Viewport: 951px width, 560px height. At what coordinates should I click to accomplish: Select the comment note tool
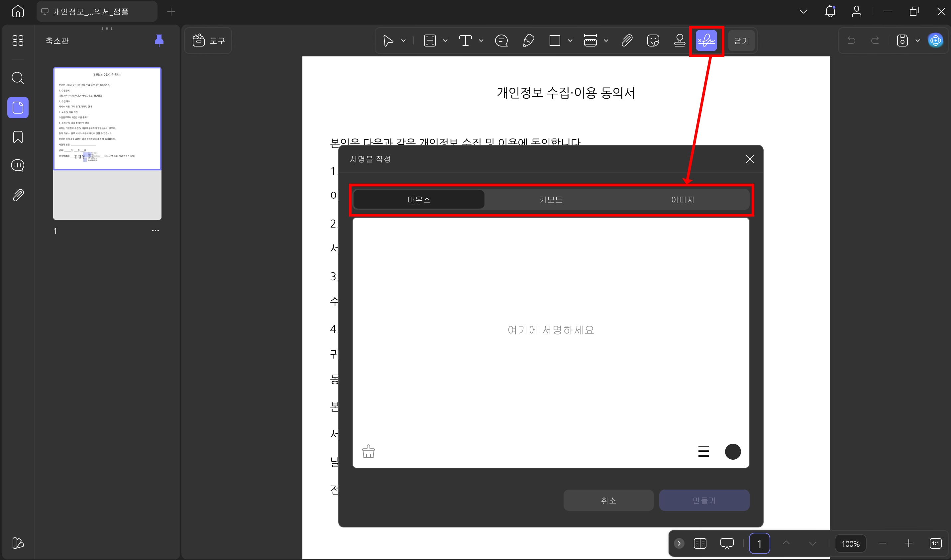point(501,41)
